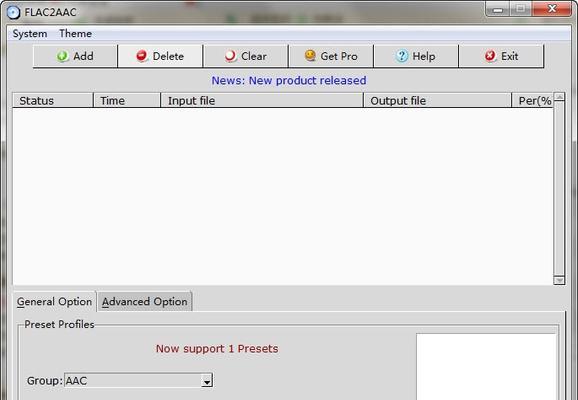
Task: Open the System menu
Action: pos(30,34)
